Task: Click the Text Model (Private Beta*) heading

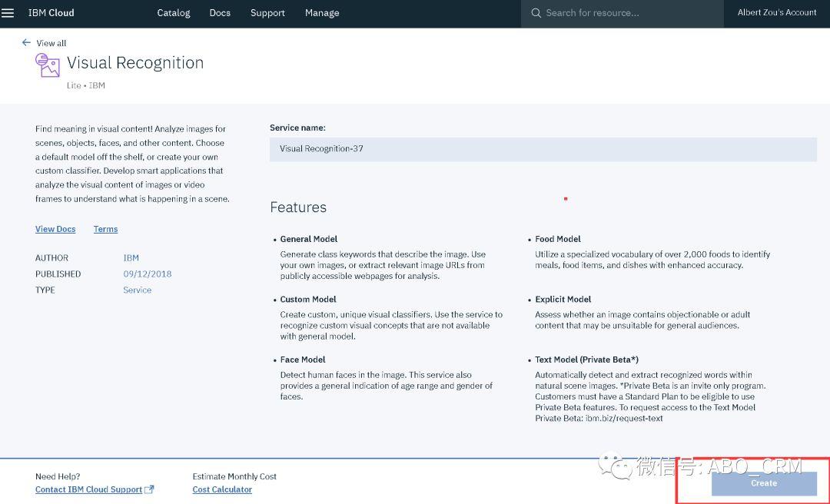Action: (587, 360)
